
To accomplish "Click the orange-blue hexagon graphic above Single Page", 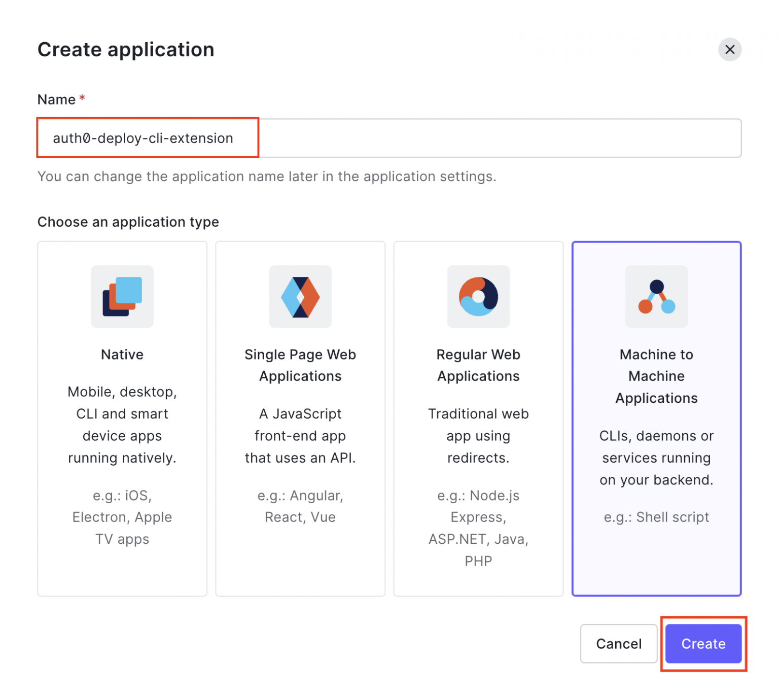I will (x=300, y=297).
